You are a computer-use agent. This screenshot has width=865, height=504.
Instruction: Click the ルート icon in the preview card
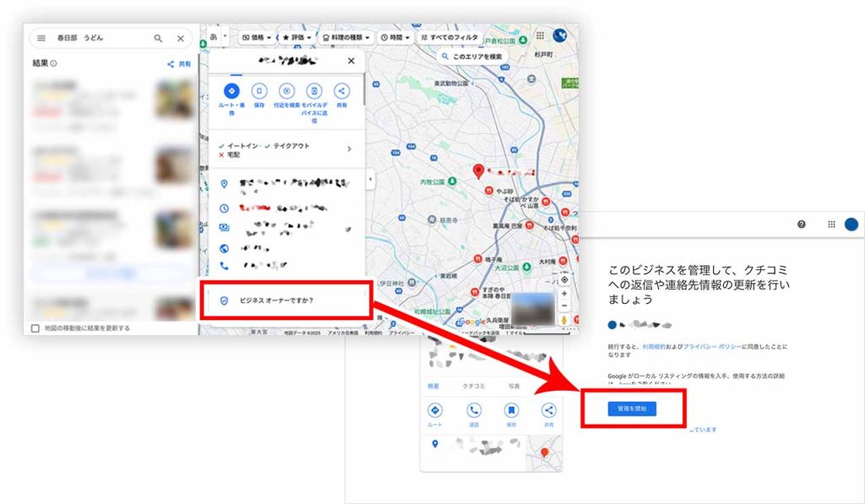click(435, 410)
